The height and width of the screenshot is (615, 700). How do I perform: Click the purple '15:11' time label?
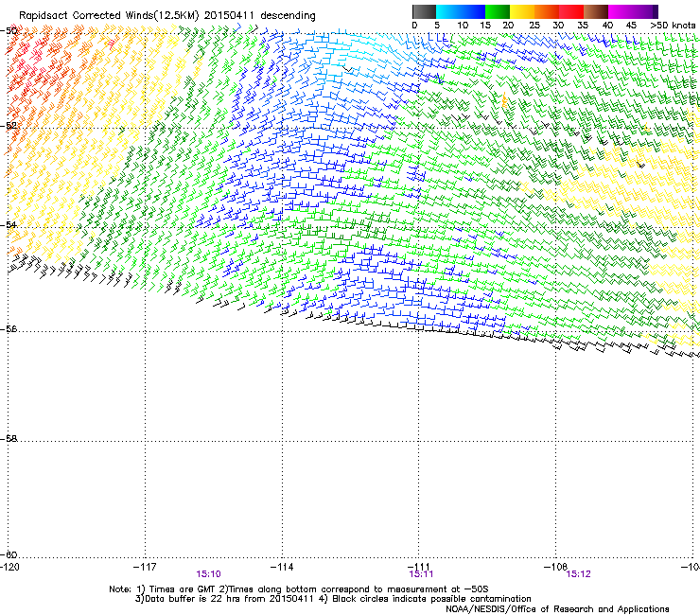(422, 574)
